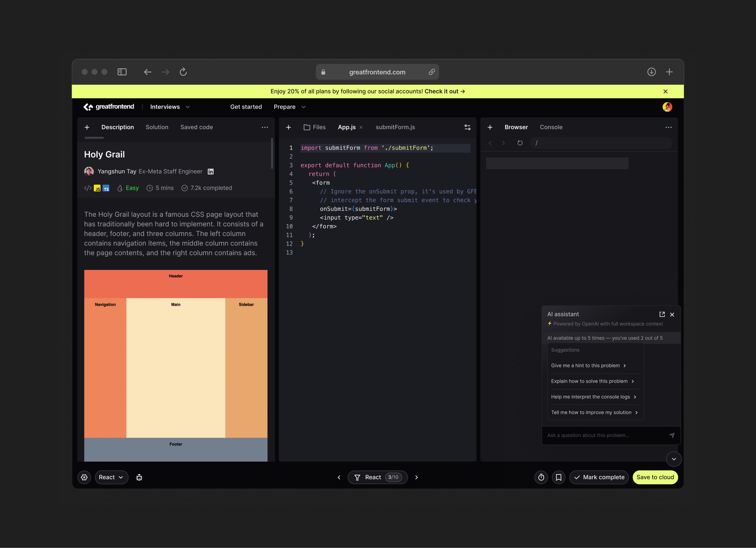Click the lock icon in address bar
Screen dimensions: 756x548
click(323, 72)
